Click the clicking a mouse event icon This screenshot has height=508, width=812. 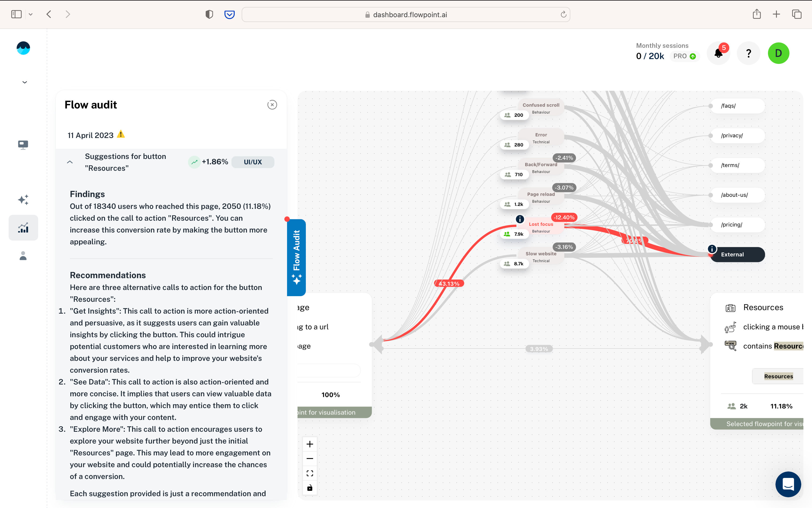(730, 327)
